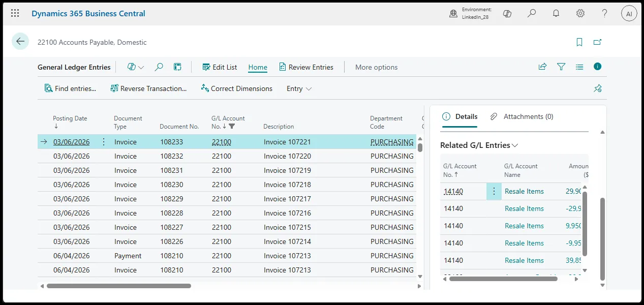Open the AI user account avatar
Viewport: 644px width, 305px height.
[629, 14]
